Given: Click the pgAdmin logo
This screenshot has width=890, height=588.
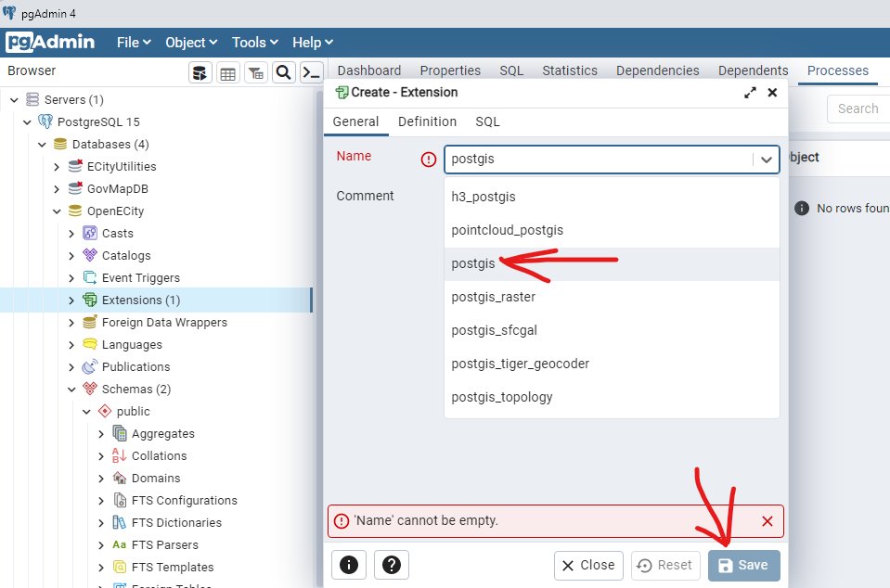Looking at the screenshot, I should pos(50,42).
